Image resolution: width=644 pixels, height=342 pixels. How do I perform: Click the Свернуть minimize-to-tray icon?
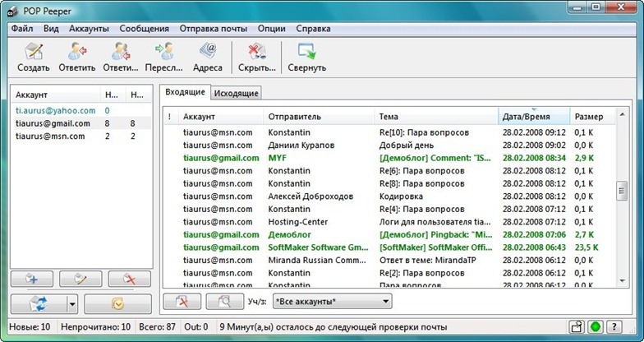click(x=307, y=52)
